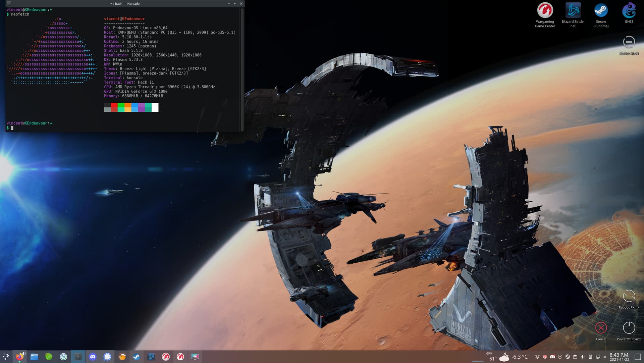The height and width of the screenshot is (363, 644).
Task: Open the Dolphin file manager icon
Action: (34, 357)
